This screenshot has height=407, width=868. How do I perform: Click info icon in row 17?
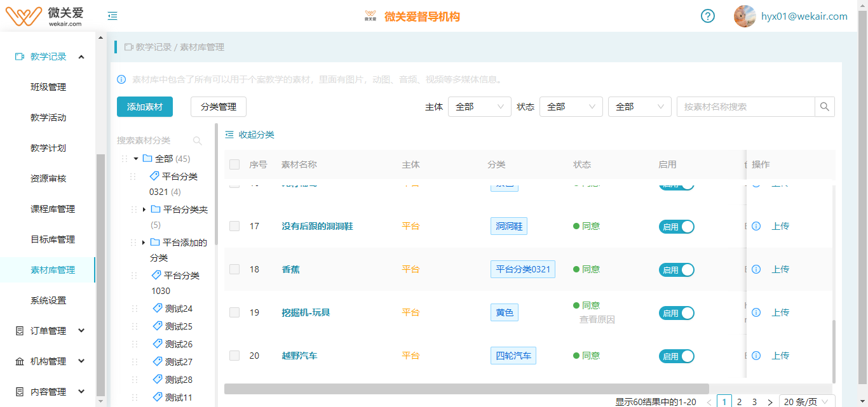(756, 226)
